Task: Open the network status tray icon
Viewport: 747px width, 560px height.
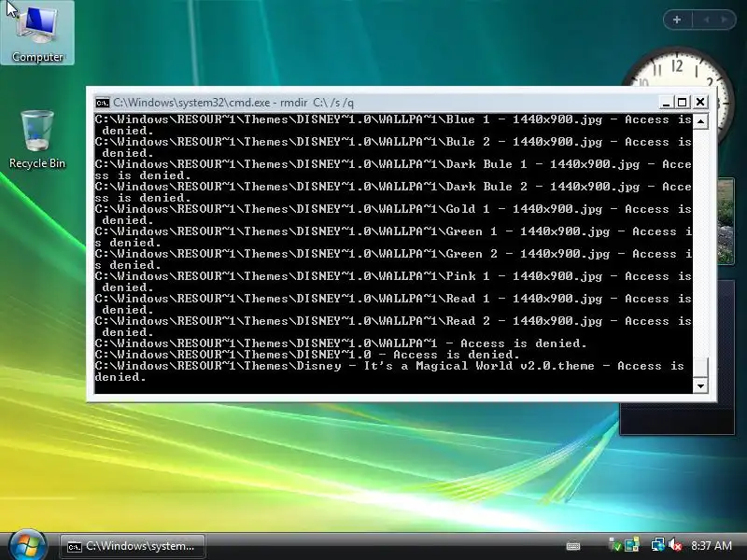Action: click(x=657, y=545)
